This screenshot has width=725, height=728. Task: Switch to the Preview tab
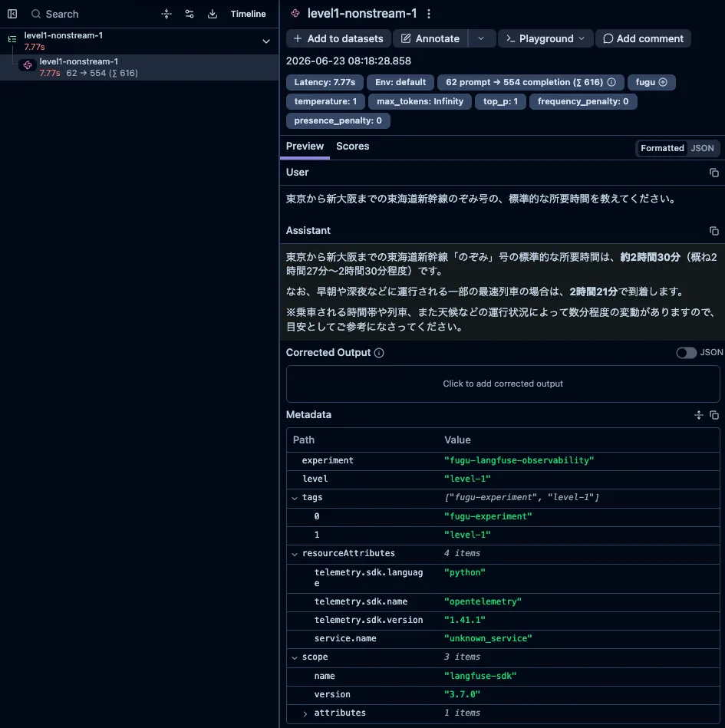pos(305,147)
